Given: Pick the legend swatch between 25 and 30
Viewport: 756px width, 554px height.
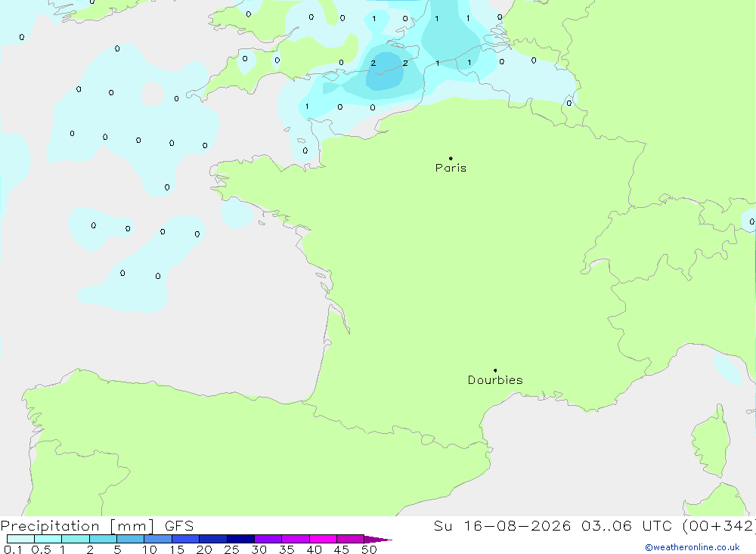Looking at the screenshot, I should (240, 539).
